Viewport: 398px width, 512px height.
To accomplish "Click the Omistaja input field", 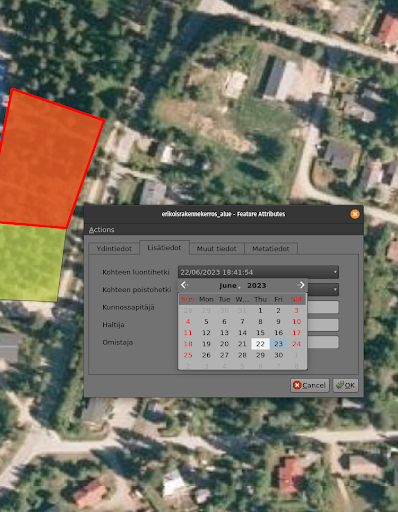I will pos(323,342).
